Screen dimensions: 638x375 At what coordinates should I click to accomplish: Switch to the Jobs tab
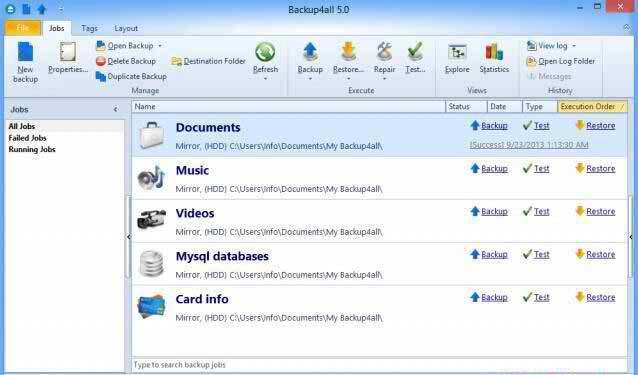(57, 28)
